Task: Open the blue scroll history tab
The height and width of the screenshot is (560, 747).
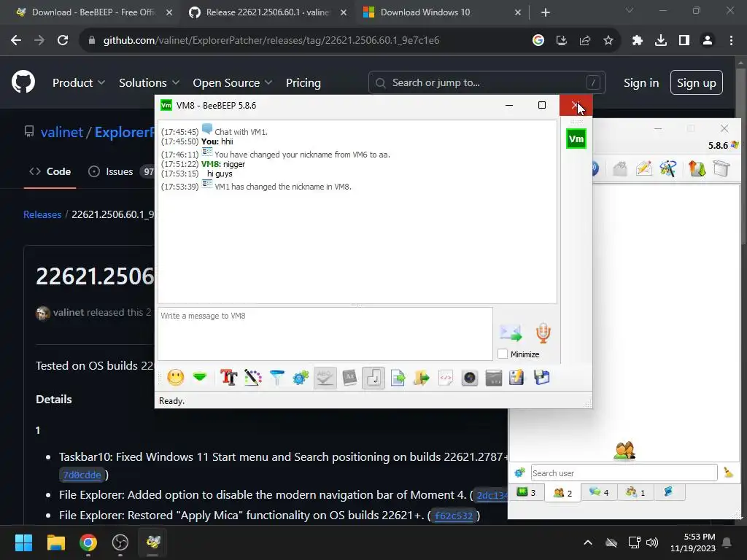Action: (x=669, y=492)
